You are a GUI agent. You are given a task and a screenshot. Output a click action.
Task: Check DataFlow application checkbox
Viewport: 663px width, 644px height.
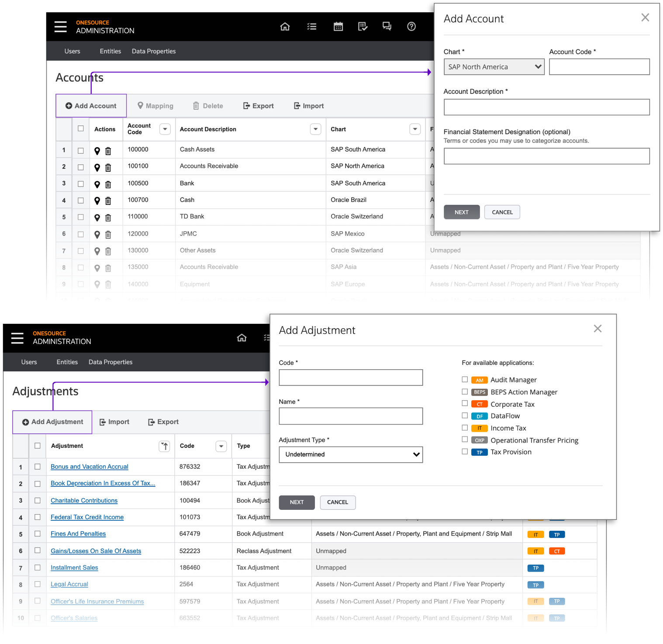tap(465, 415)
